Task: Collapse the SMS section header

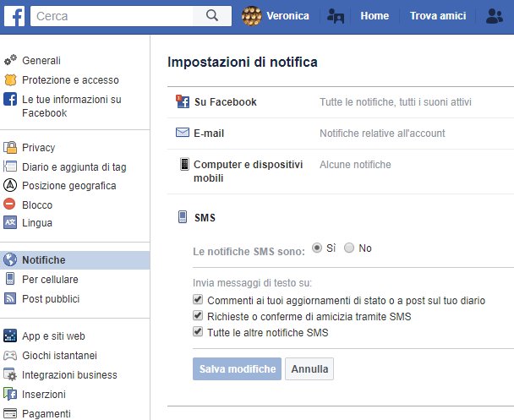Action: pyautogui.click(x=205, y=217)
